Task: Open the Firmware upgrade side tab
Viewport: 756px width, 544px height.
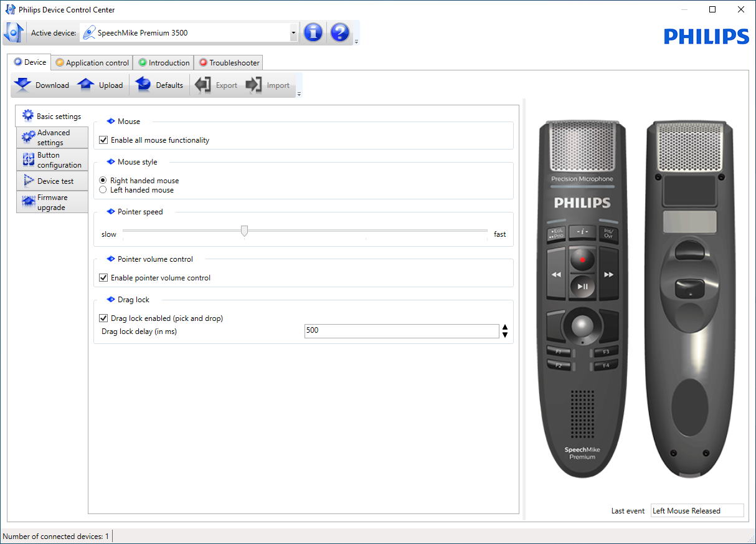Action: click(52, 203)
